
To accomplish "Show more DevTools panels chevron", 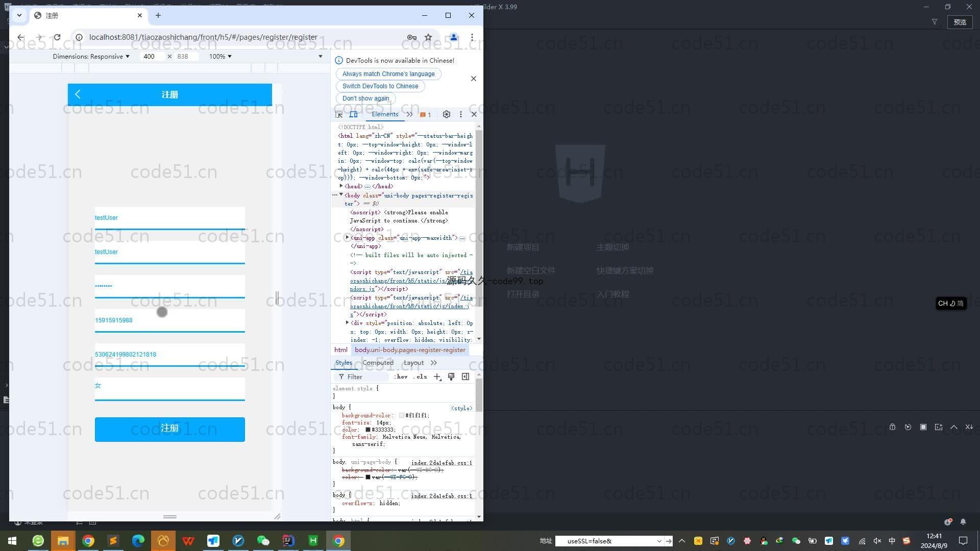I will pos(409,115).
